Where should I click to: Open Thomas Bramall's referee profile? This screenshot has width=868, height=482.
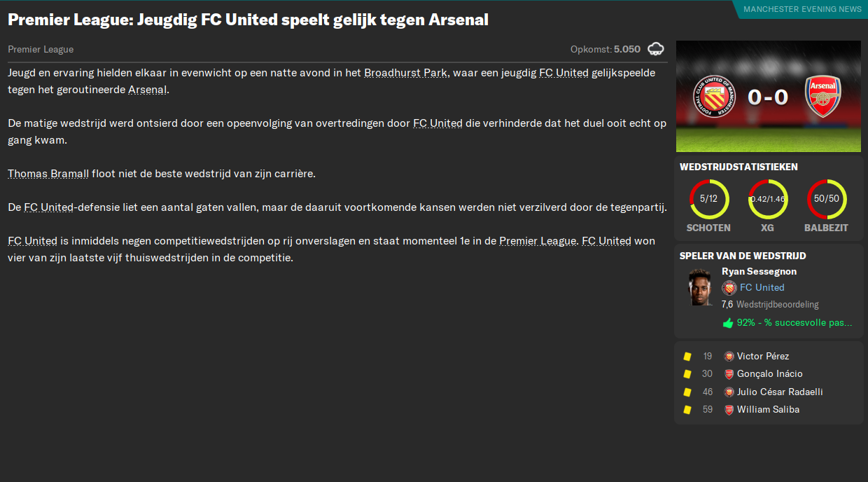click(48, 173)
